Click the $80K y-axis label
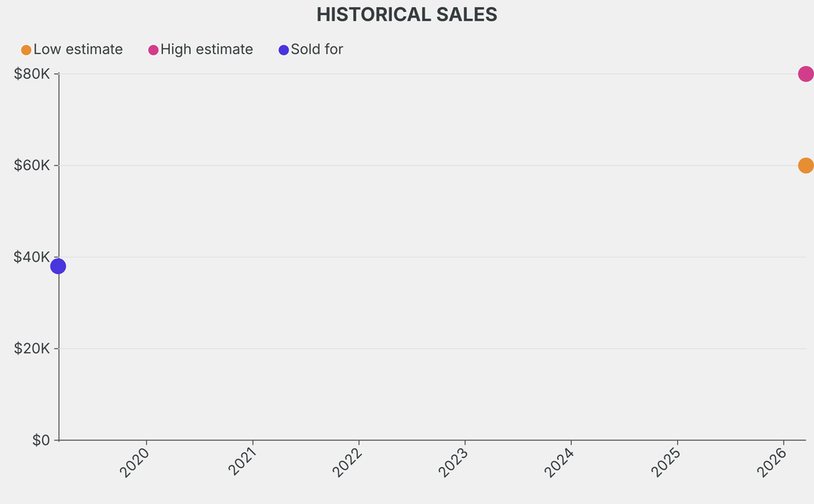Screen dimensions: 814x504 33,74
